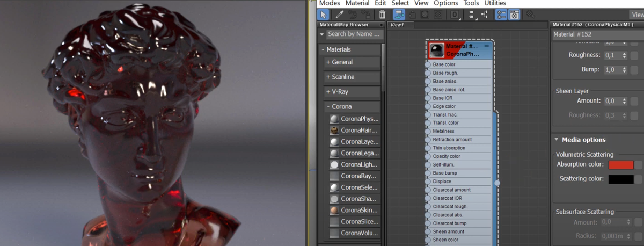Toggle Show Background in Preview checker icon
This screenshot has width=644, height=246.
(438, 15)
